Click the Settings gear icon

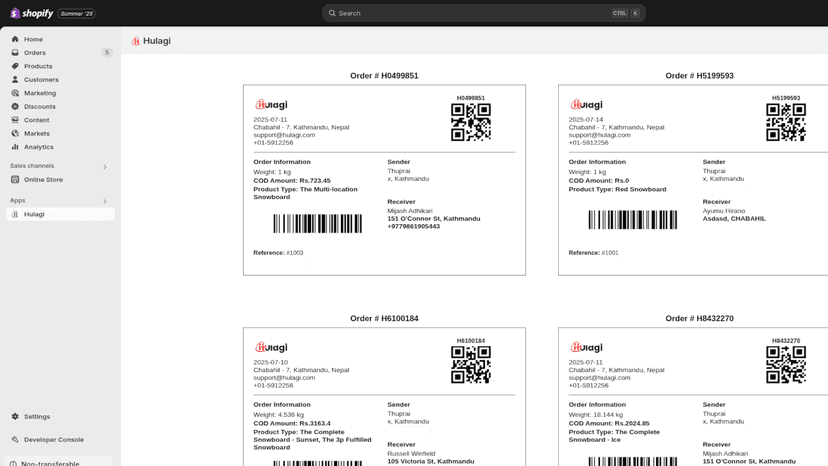pos(15,416)
